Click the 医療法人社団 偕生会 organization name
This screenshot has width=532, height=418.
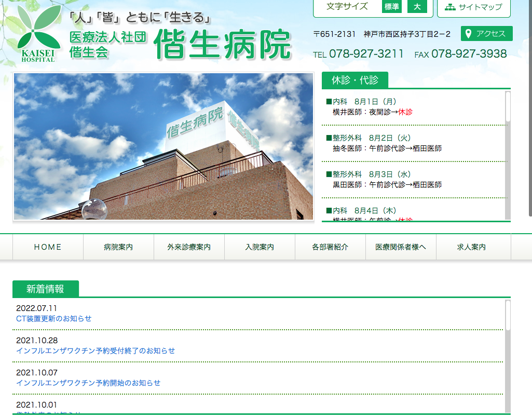[x=107, y=45]
